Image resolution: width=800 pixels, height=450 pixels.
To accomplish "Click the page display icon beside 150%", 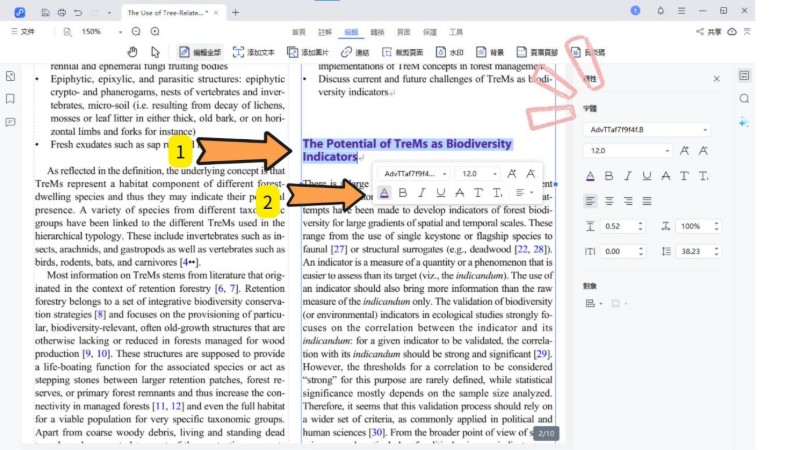I will [x=67, y=32].
